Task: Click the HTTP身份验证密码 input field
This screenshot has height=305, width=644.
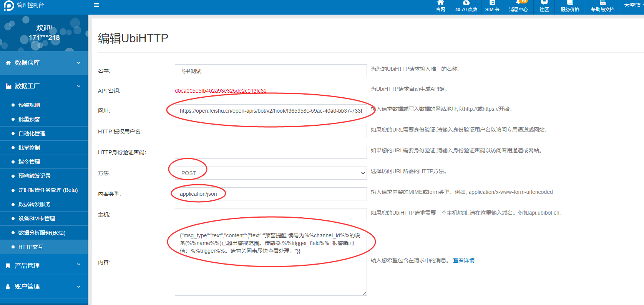Action: pos(271,152)
